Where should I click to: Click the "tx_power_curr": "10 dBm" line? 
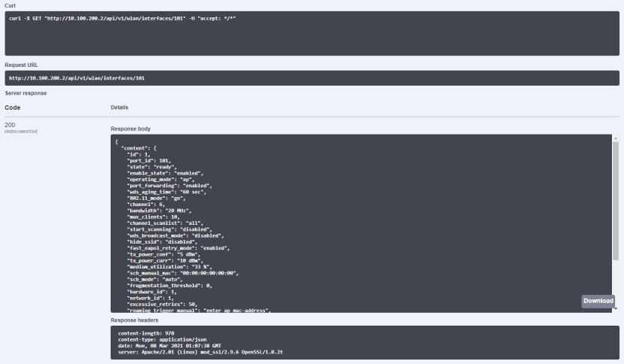coord(165,260)
